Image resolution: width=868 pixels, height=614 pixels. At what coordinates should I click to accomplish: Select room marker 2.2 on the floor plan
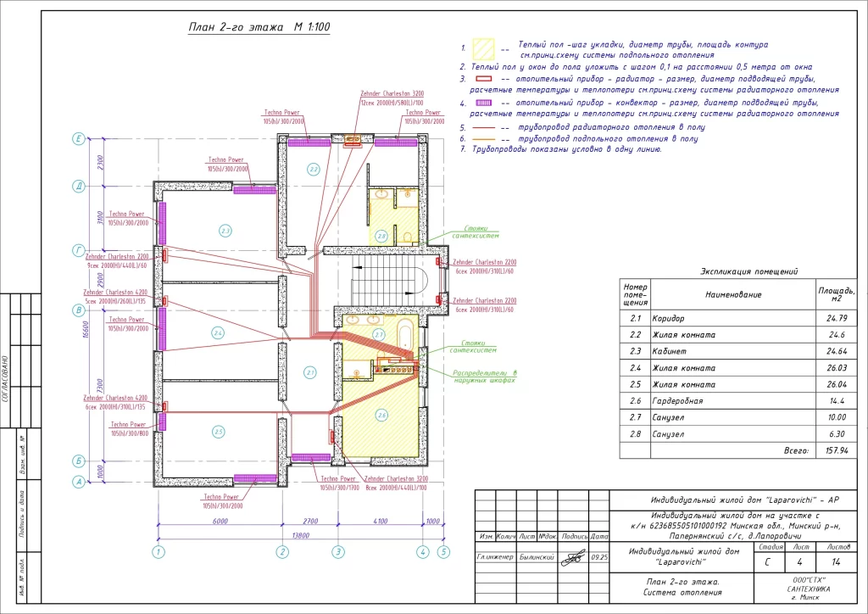click(313, 170)
